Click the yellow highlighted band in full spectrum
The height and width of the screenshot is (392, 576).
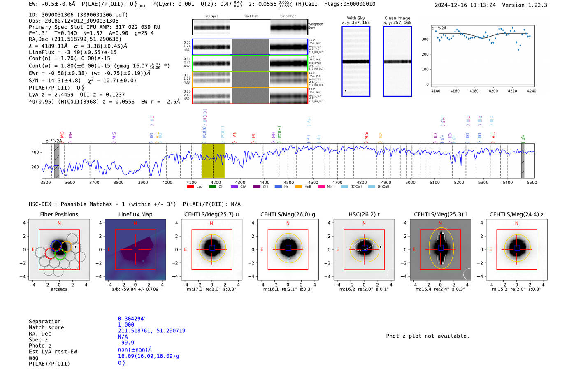pos(213,160)
